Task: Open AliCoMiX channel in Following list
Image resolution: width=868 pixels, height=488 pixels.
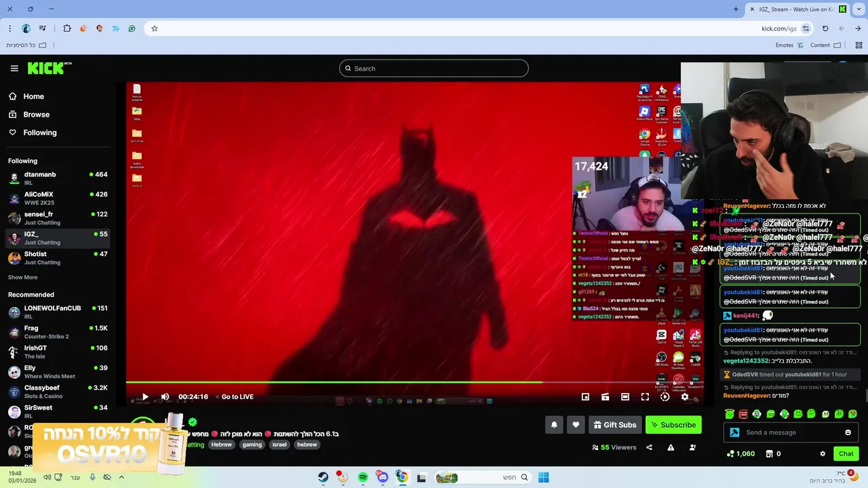Action: coord(58,198)
